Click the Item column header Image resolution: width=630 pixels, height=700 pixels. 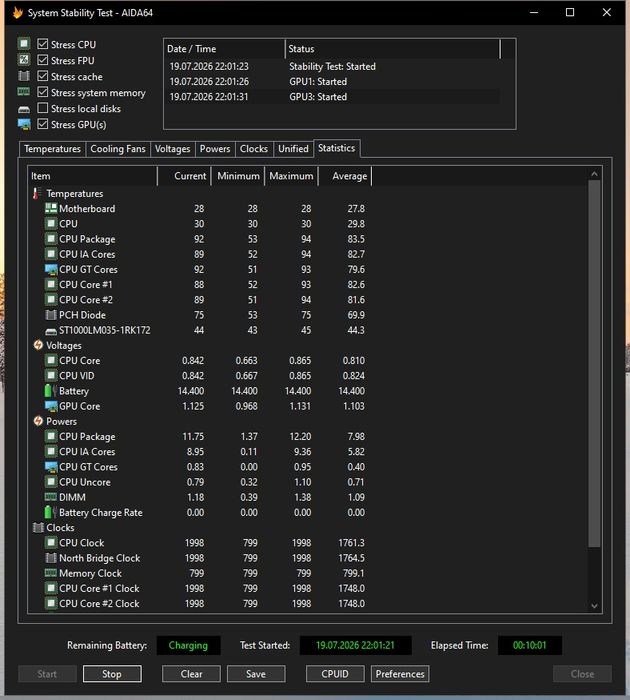click(92, 176)
